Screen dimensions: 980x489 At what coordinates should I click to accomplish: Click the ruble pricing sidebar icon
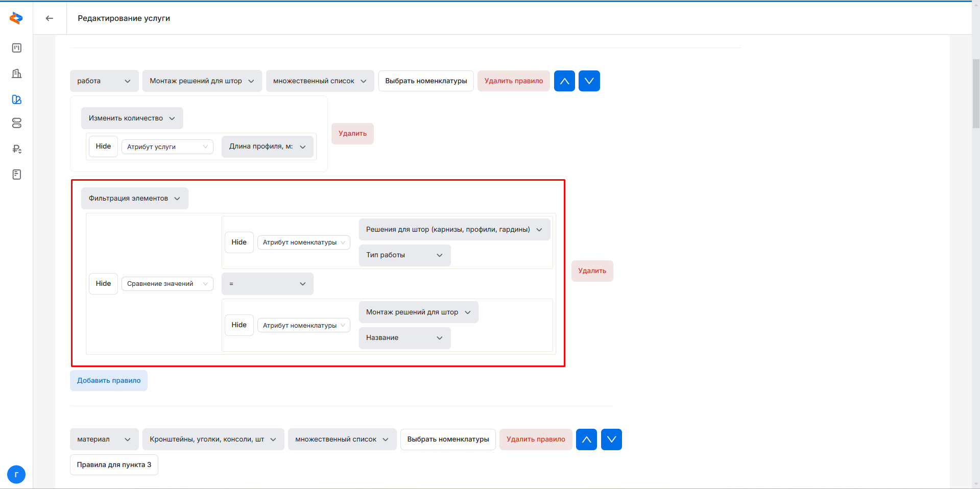pyautogui.click(x=17, y=149)
